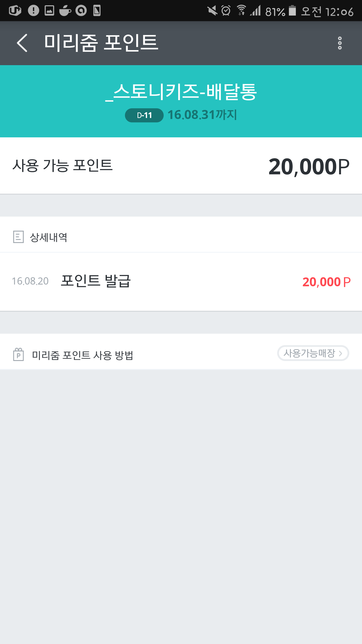The image size is (362, 644).
Task: Tap the 20,000P available points value
Action: (x=309, y=167)
